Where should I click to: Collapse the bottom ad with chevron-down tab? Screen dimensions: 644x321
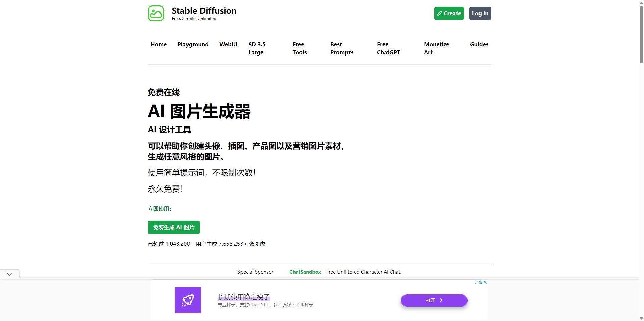[9, 274]
